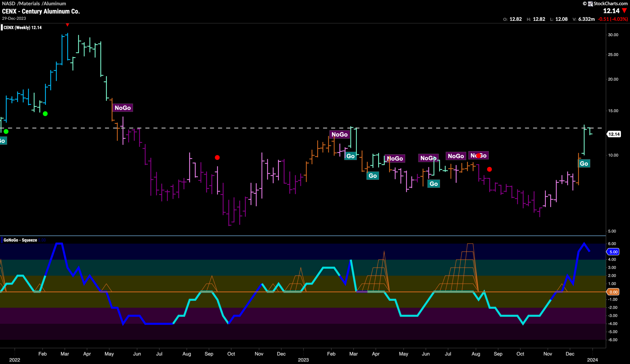Select the red triangle marker above March 2022 peak

tap(67, 25)
